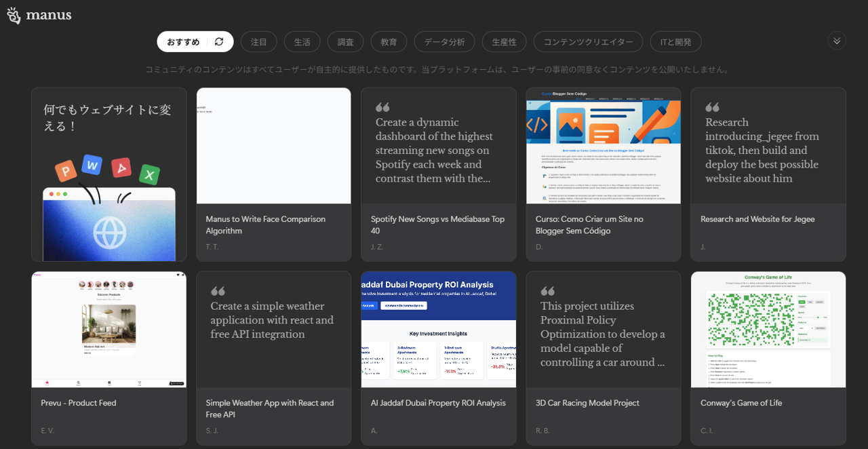Click author initials 'E. V.'
The width and height of the screenshot is (868, 449).
tap(47, 431)
